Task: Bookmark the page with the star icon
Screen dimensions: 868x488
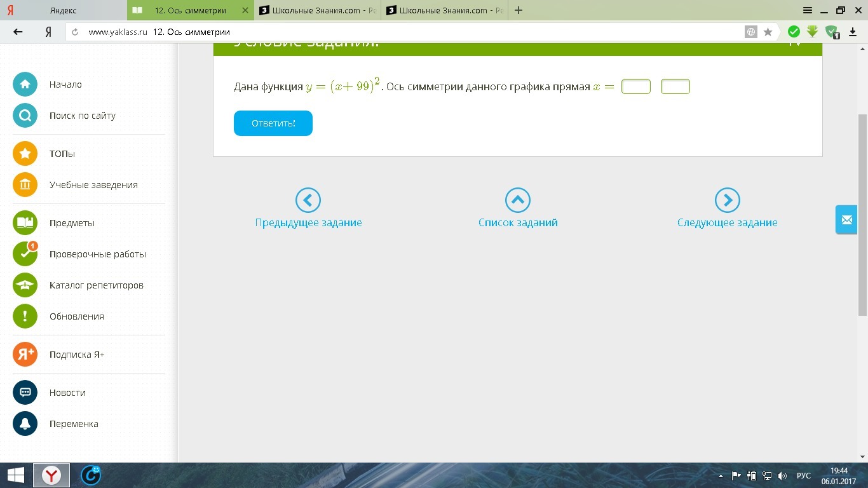Action: 768,32
